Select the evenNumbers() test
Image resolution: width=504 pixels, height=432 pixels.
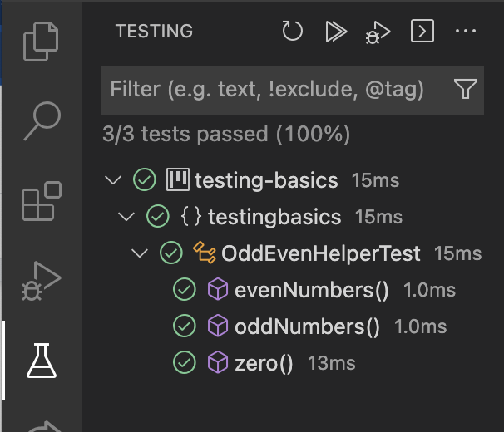[x=312, y=290]
